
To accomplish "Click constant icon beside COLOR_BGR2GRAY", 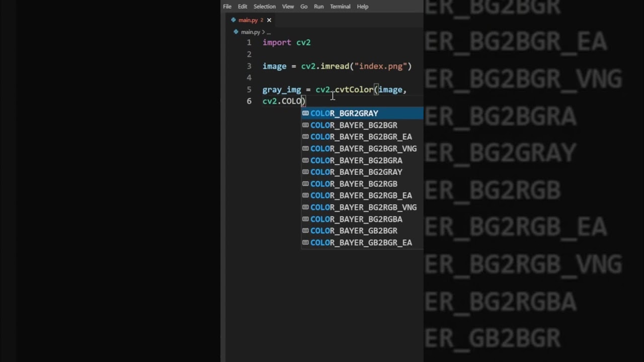I will 305,113.
